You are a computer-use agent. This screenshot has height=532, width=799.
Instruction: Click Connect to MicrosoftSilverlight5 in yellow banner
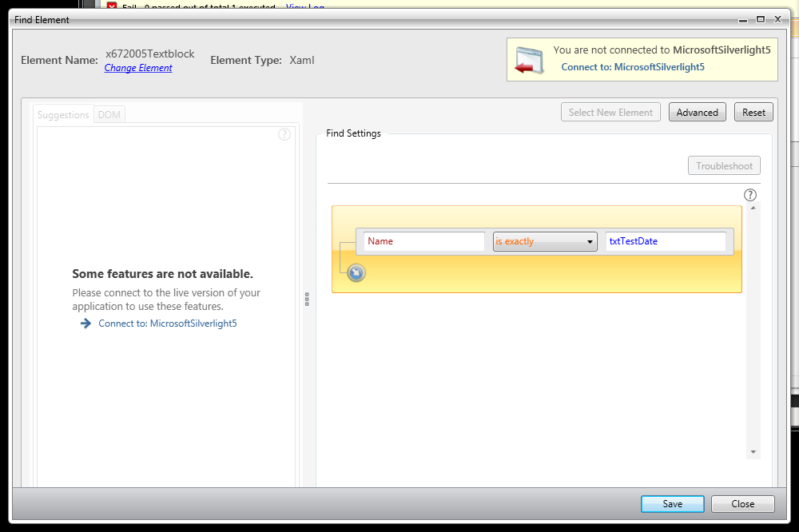(633, 67)
